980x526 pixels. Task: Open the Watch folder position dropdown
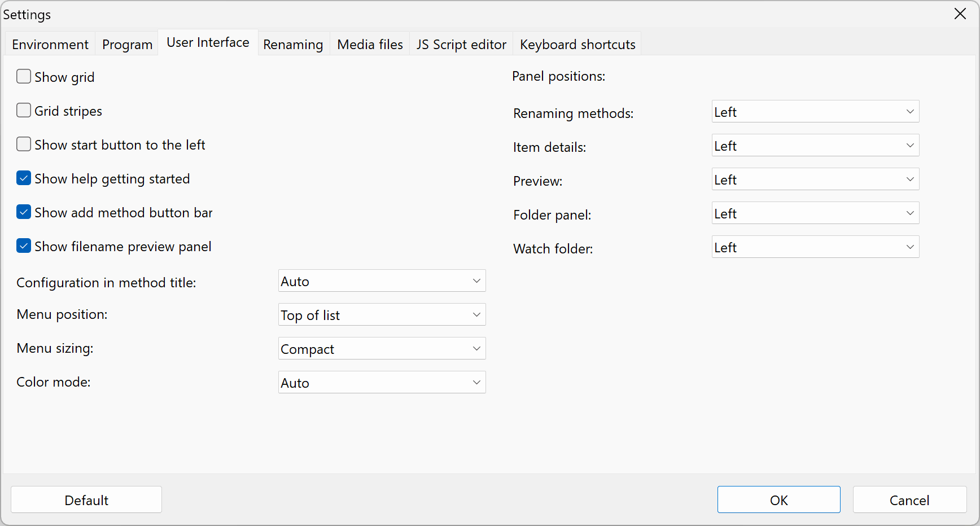click(x=815, y=247)
